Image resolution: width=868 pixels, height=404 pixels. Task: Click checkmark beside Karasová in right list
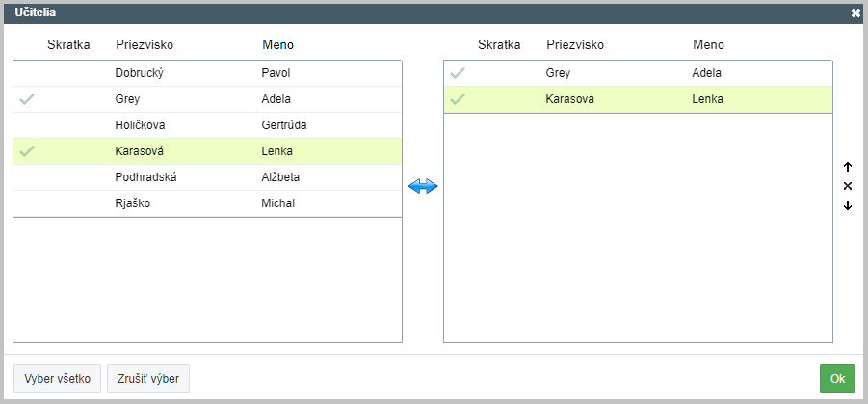coord(458,98)
